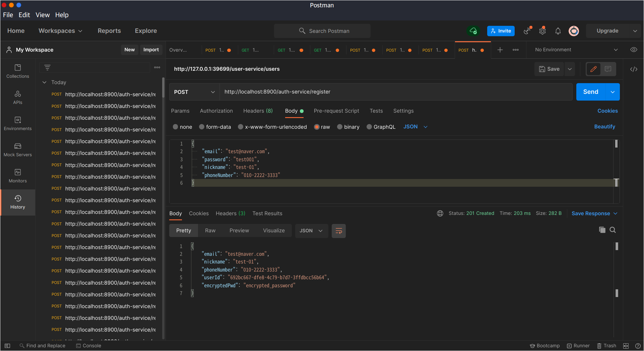644x351 pixels.
Task: Click the Beautify link
Action: tap(604, 127)
